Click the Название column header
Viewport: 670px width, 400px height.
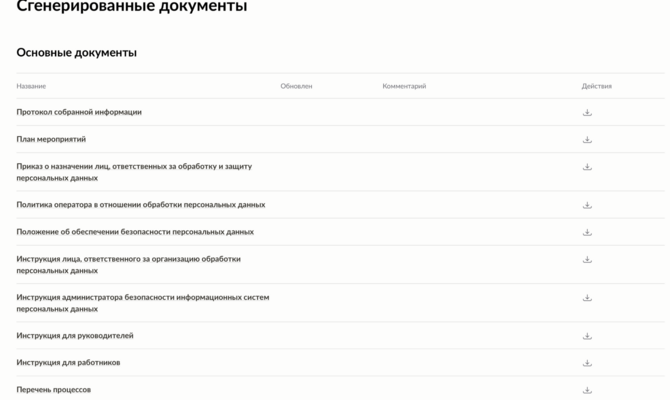pyautogui.click(x=31, y=86)
